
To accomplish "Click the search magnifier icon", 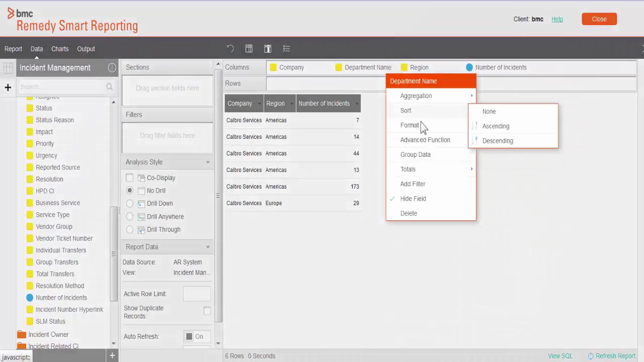I will tap(109, 87).
